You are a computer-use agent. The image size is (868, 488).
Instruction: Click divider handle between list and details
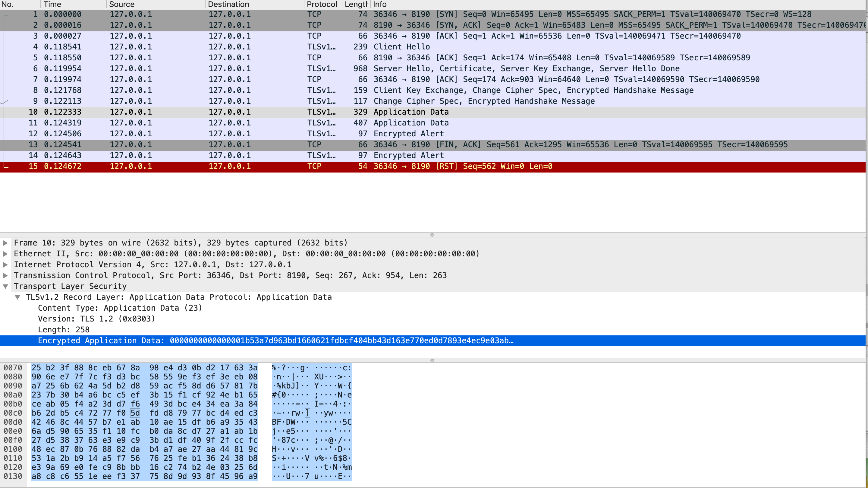click(x=432, y=235)
